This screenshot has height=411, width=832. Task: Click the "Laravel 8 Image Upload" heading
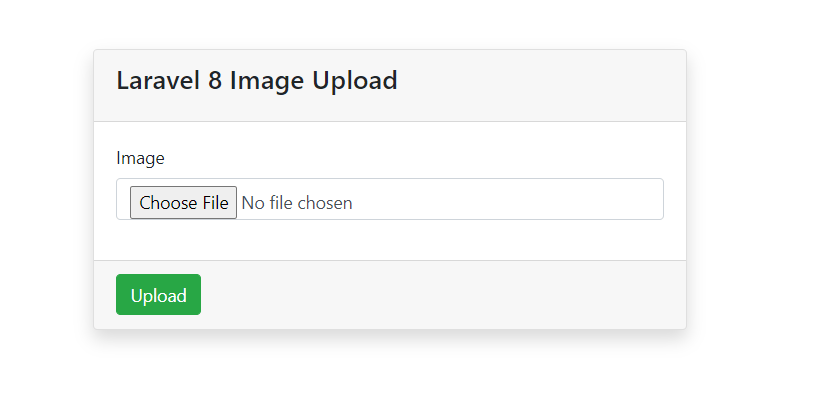257,81
